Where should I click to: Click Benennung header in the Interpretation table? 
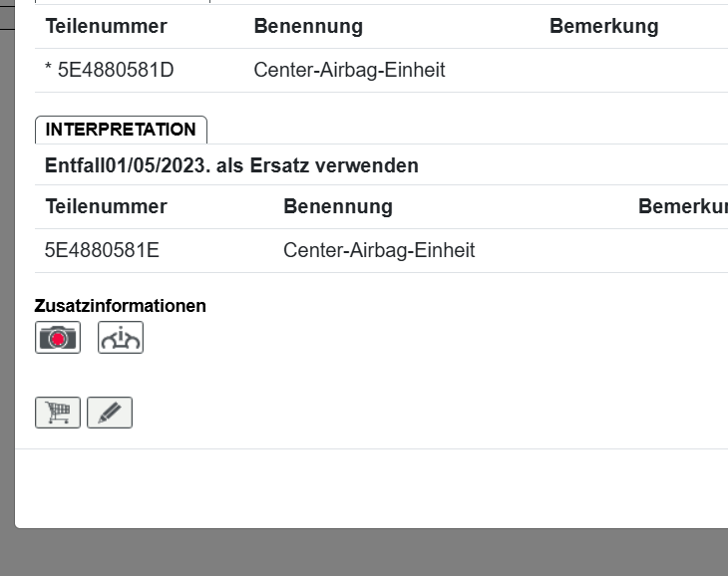[x=338, y=206]
